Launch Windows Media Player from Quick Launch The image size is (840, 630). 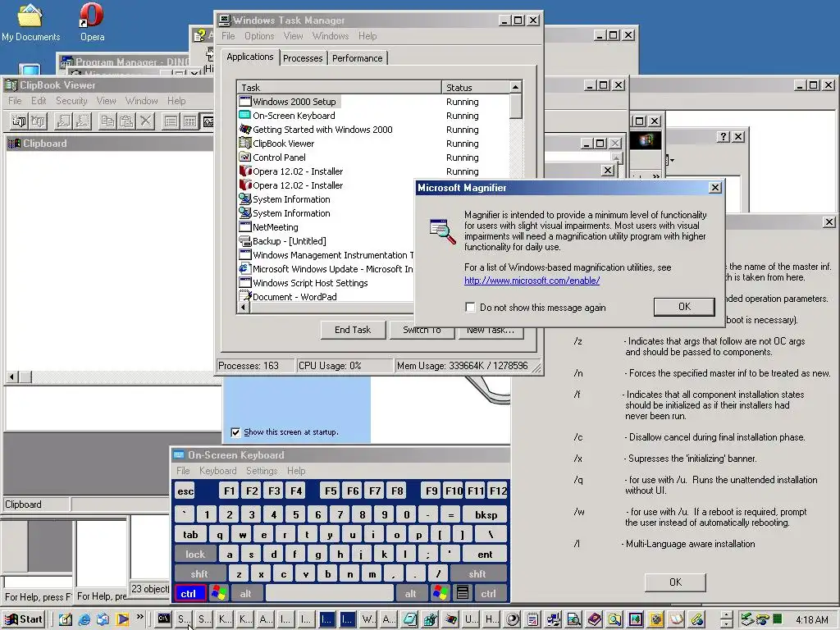point(122,619)
